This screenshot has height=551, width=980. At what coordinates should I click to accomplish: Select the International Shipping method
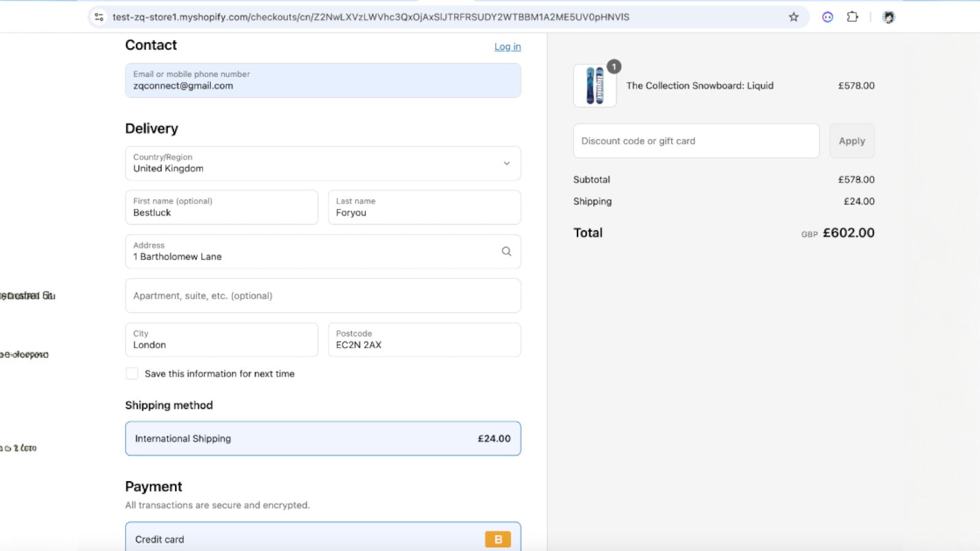pos(323,438)
